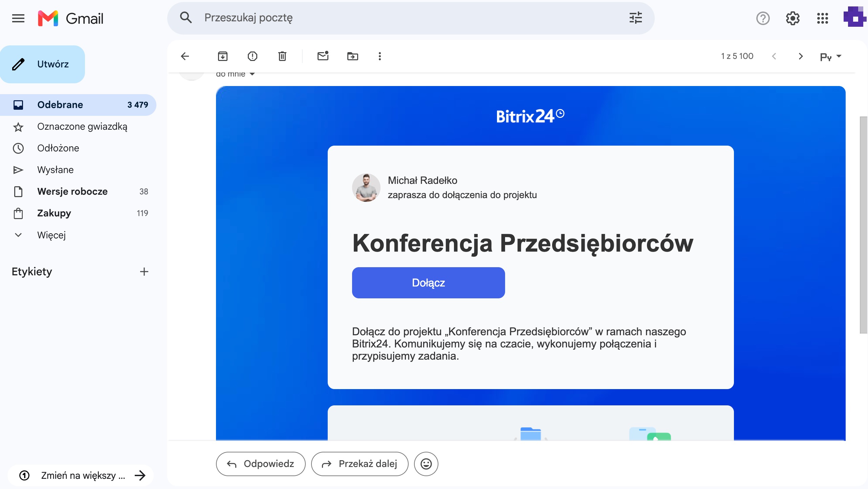Image resolution: width=868 pixels, height=489 pixels.
Task: Open emoji reaction picker
Action: [426, 464]
